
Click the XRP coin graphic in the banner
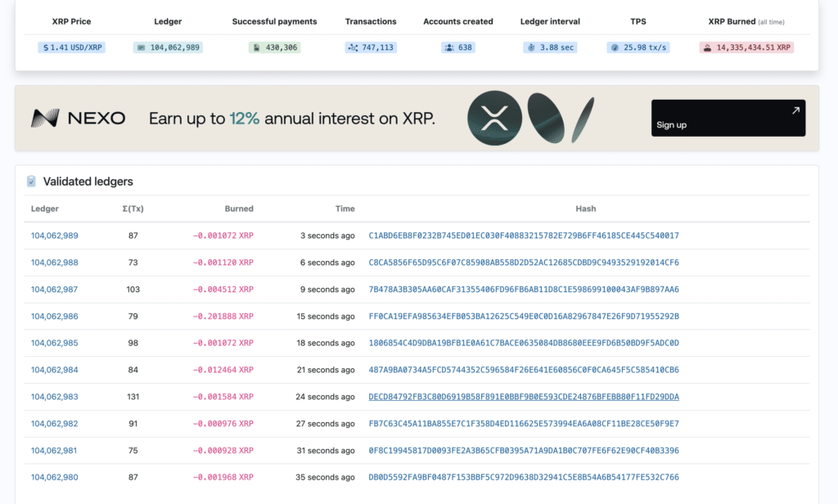pos(495,118)
